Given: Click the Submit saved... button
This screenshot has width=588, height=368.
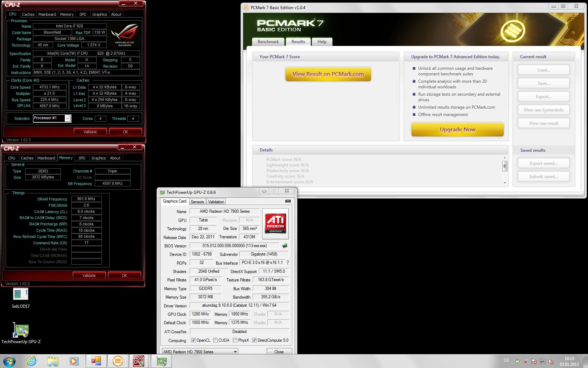Looking at the screenshot, I should point(544,177).
